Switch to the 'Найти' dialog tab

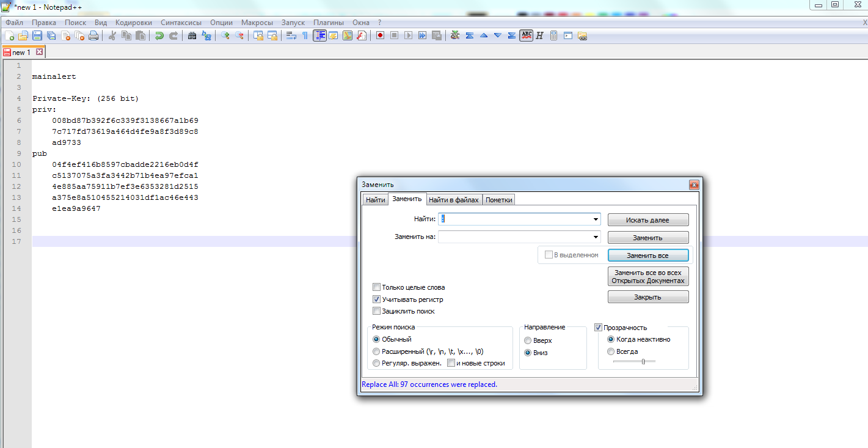click(375, 200)
